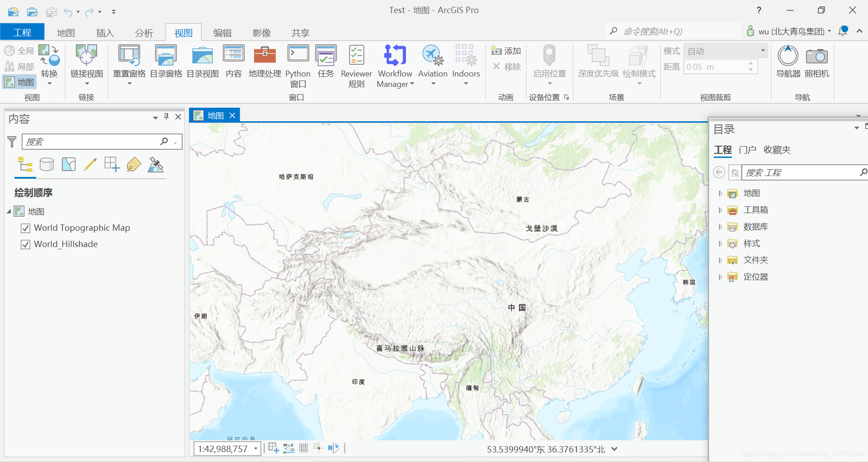Select List By Editing pencil icon
The height and width of the screenshot is (462, 868).
(90, 164)
